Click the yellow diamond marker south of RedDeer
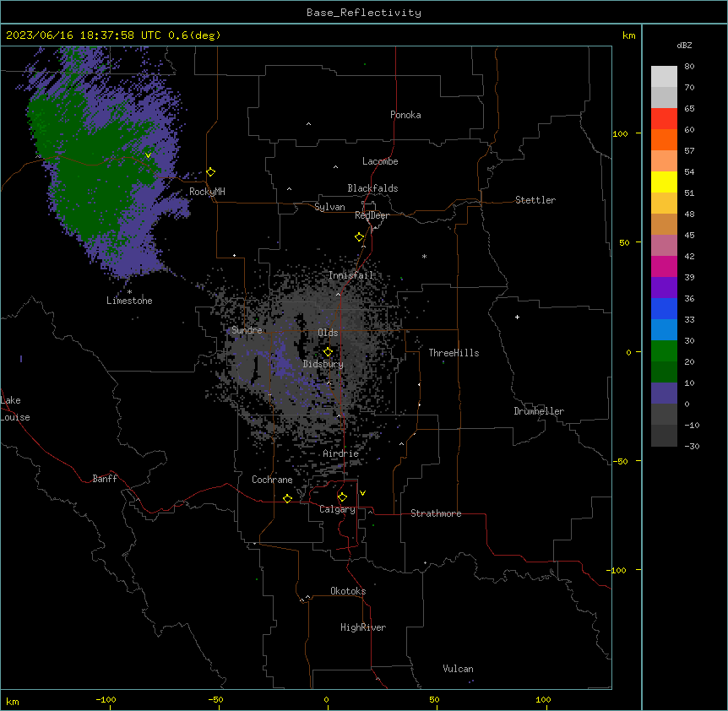 pyautogui.click(x=360, y=237)
